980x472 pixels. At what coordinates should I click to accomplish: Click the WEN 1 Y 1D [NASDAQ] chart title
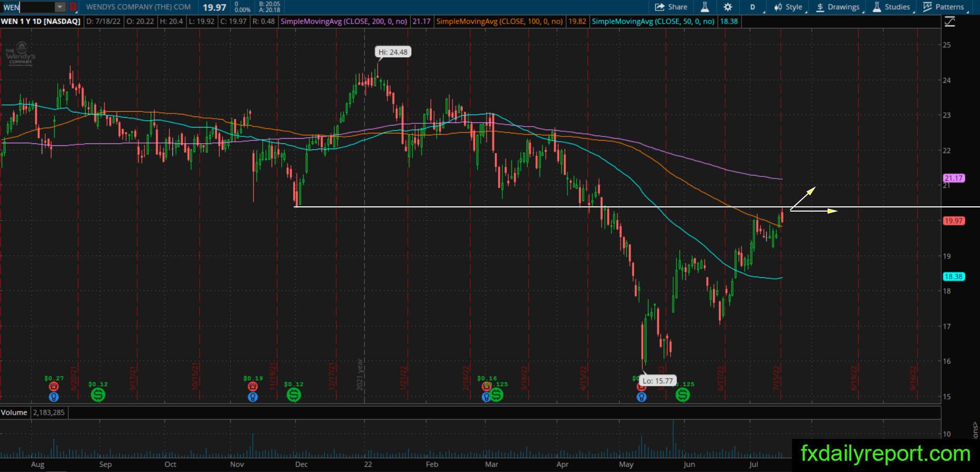[41, 22]
